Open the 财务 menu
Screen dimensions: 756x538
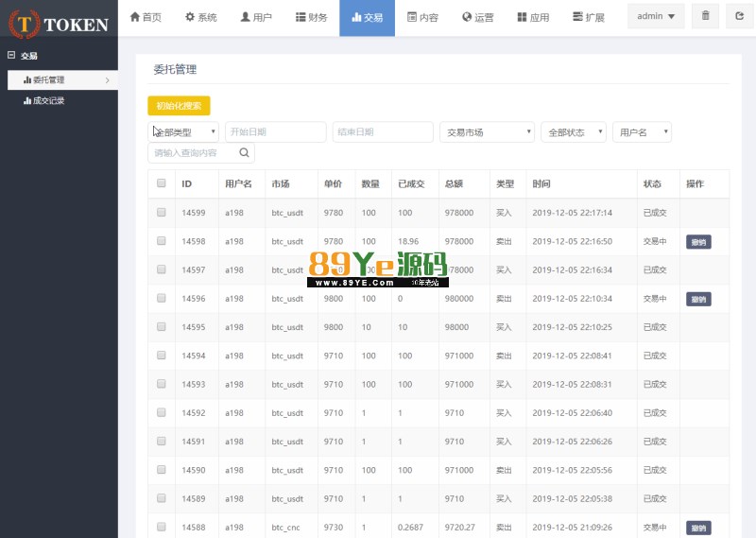pyautogui.click(x=312, y=17)
